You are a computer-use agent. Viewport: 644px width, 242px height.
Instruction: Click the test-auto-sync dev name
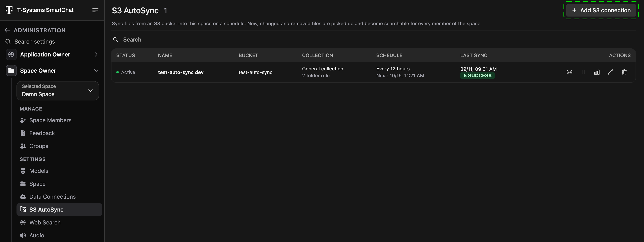181,72
